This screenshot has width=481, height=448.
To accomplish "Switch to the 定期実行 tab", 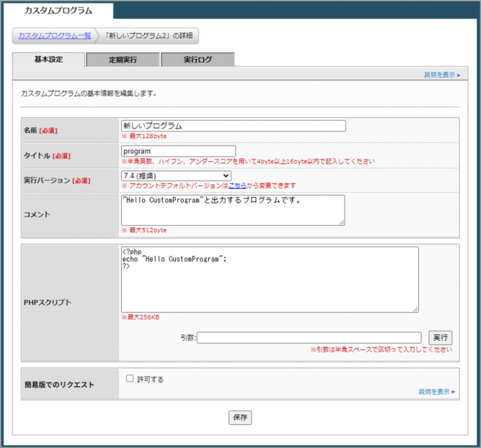I will point(123,60).
